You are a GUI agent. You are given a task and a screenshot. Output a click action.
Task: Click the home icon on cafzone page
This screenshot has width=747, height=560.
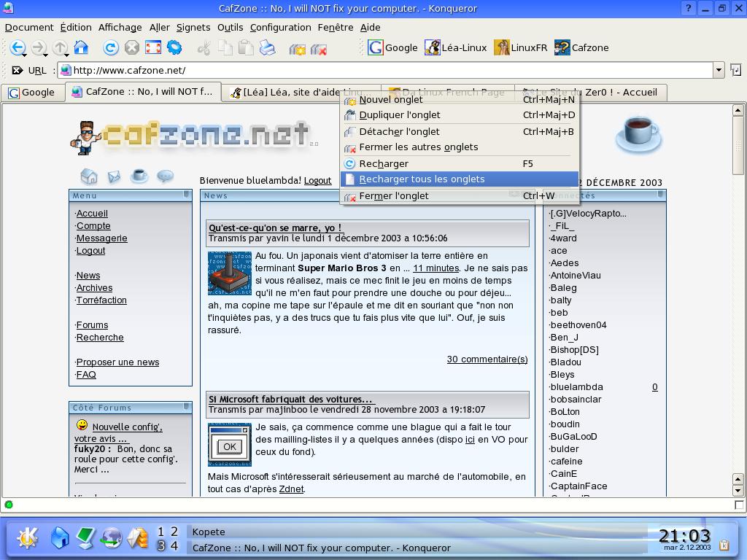(89, 176)
